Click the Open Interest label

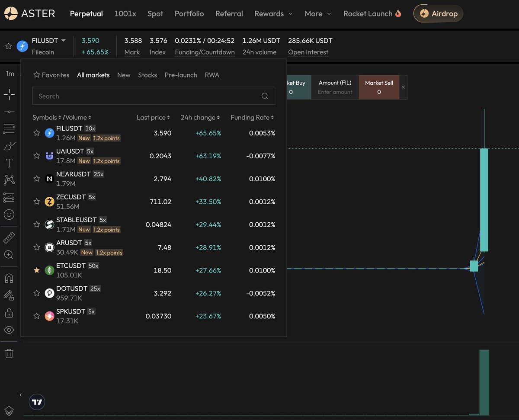coord(308,52)
